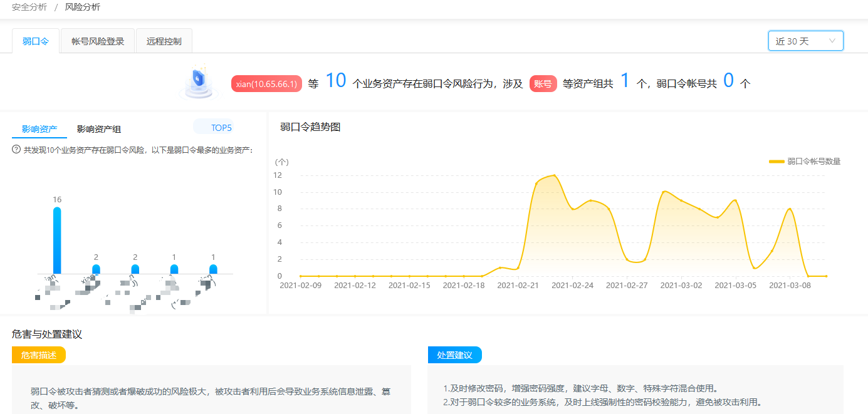Click the xian(10.65.66.1) asset tag

(266, 82)
